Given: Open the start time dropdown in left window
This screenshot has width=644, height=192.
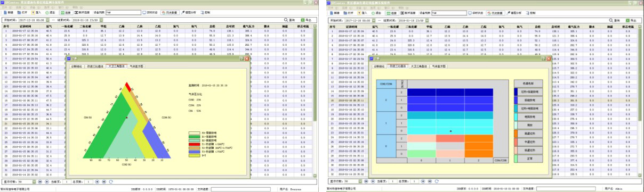Looking at the screenshot, I should [x=47, y=20].
